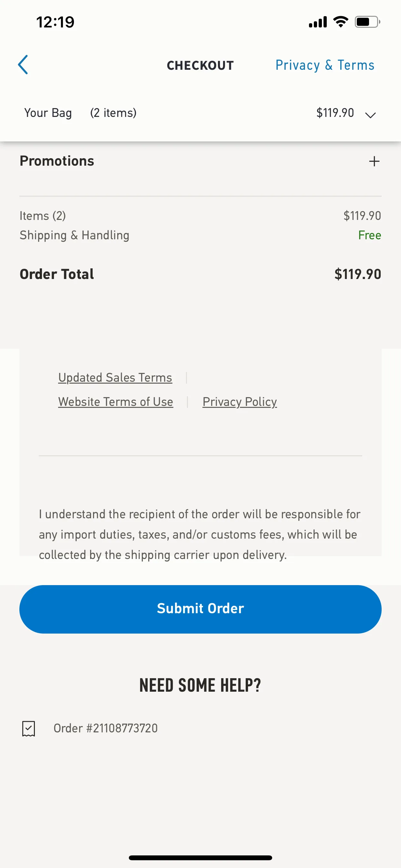401x868 pixels.
Task: Open the Website Terms of Use link
Action: 116,402
